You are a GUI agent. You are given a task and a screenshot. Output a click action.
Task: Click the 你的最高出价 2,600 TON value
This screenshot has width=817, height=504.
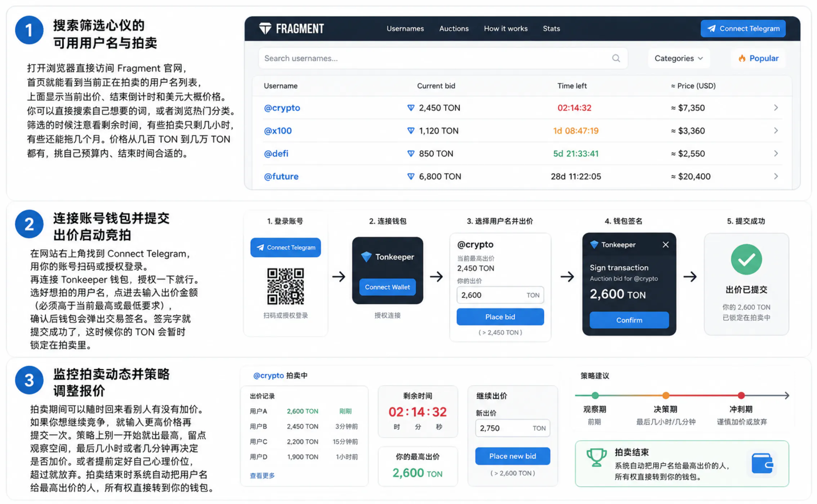tap(418, 473)
